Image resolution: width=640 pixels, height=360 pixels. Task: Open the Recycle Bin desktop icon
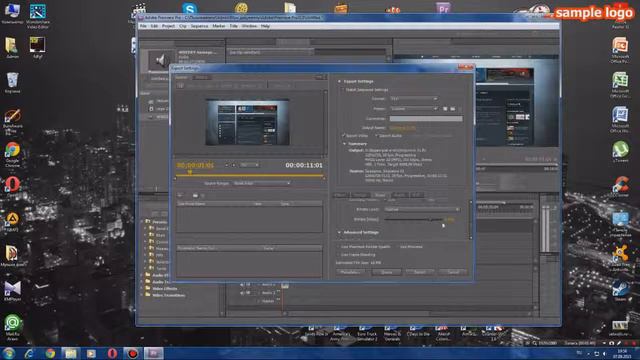click(12, 83)
